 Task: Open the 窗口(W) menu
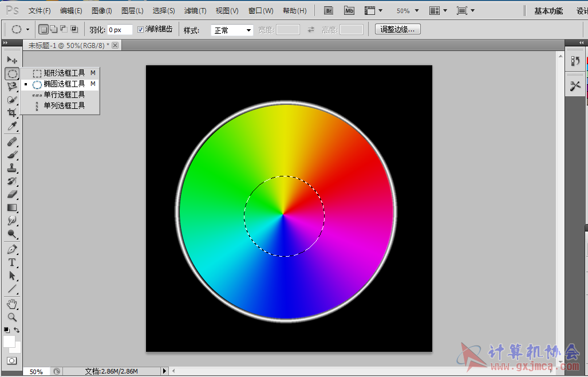tap(261, 11)
